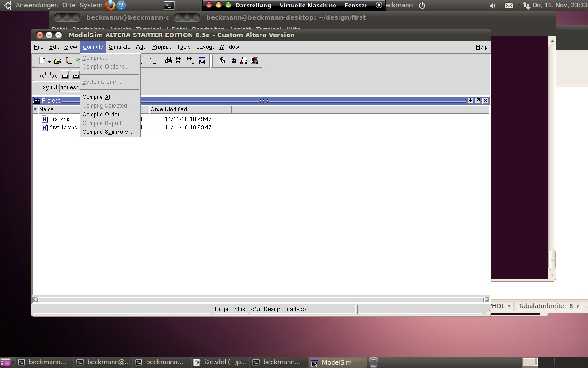Click the network up-down arrows icon
The height and width of the screenshot is (368, 588).
tap(526, 6)
